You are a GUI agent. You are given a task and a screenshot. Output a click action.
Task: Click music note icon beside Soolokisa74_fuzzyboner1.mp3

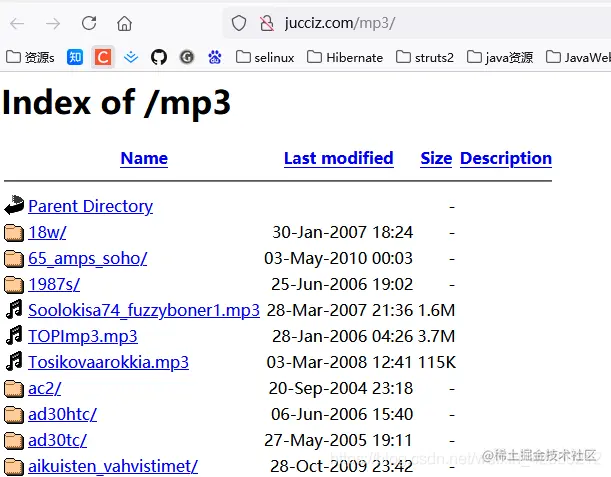point(14,310)
